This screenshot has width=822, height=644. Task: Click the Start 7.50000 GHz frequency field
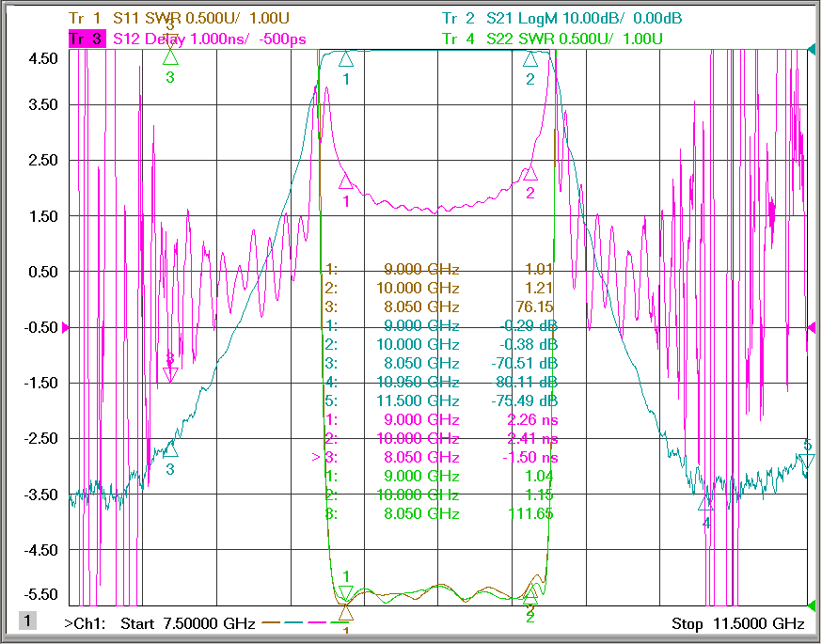(x=188, y=623)
